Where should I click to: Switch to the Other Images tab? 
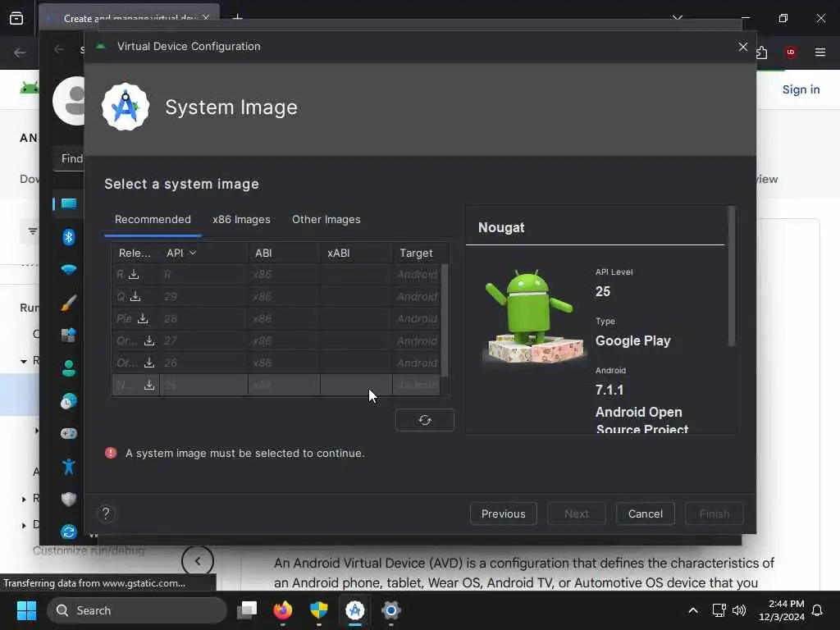[x=326, y=220]
